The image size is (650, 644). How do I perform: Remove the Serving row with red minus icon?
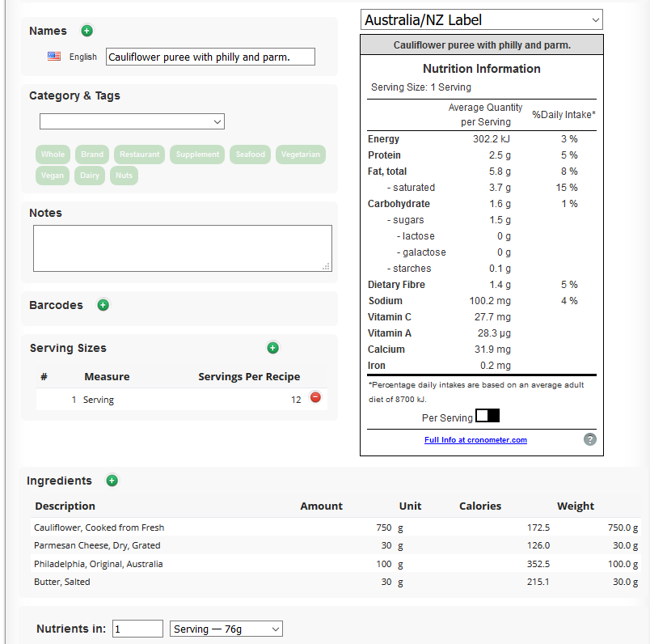click(315, 398)
